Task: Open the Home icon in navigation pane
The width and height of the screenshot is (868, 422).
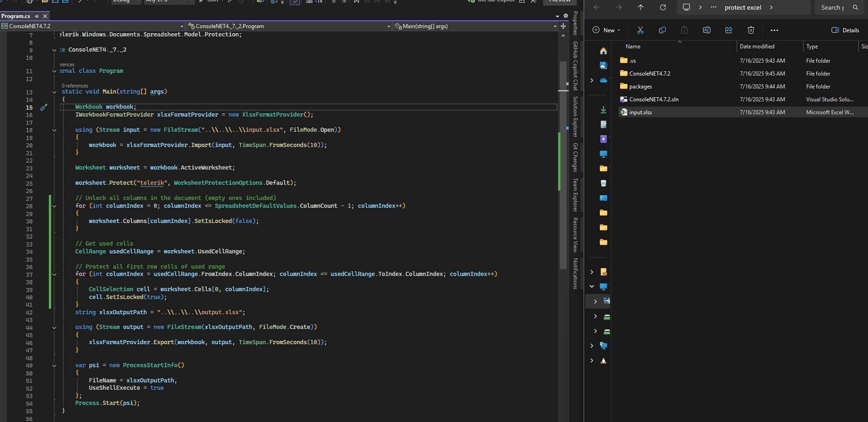Action: 603,51
